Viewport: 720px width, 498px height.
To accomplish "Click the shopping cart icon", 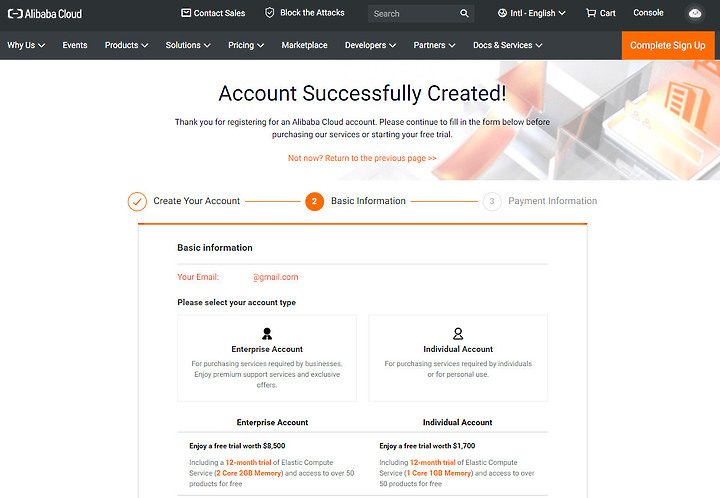I will [591, 13].
